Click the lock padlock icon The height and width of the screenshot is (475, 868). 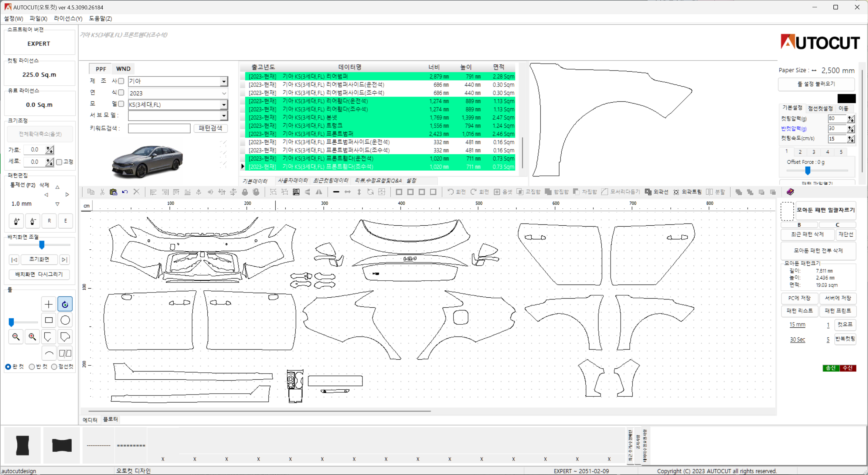(245, 192)
